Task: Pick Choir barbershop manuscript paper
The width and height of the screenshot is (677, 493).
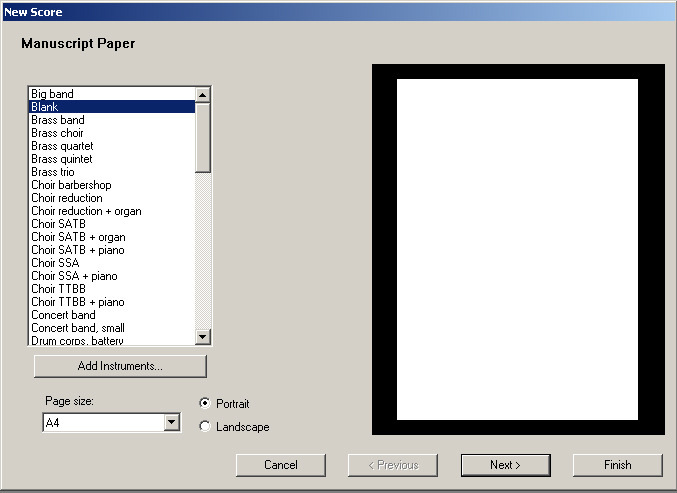Action: pos(112,185)
